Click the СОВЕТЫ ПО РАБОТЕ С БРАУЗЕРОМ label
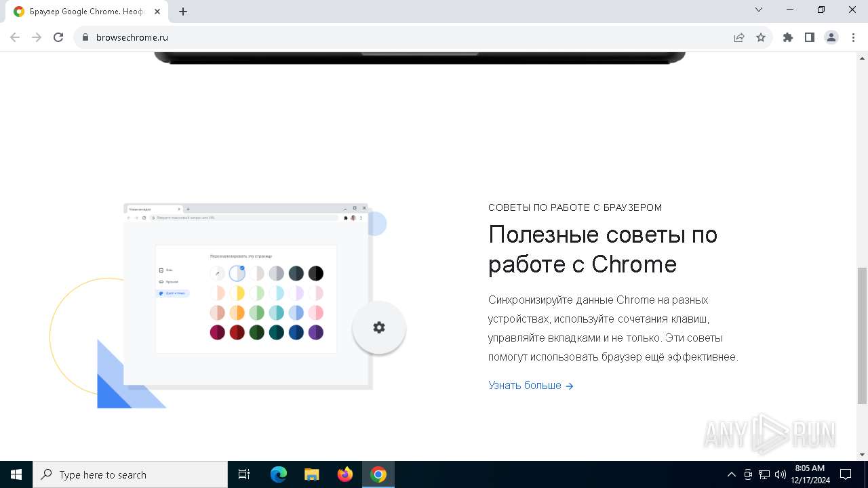 click(575, 207)
